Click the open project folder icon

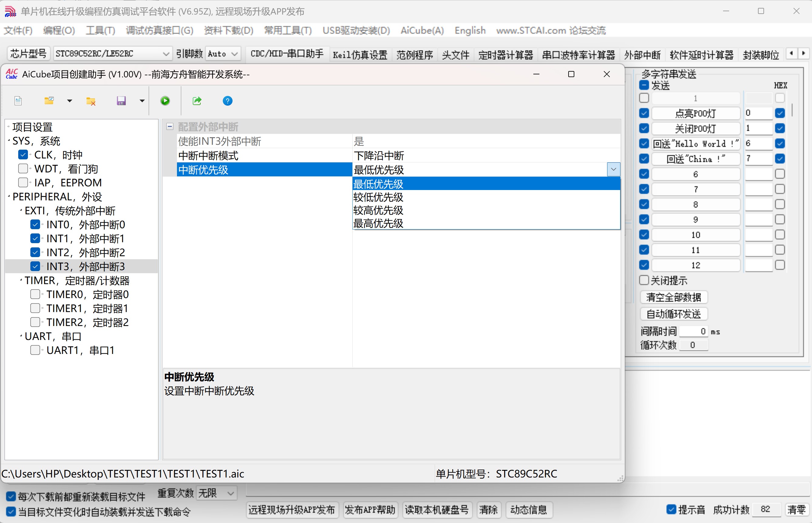coord(49,100)
